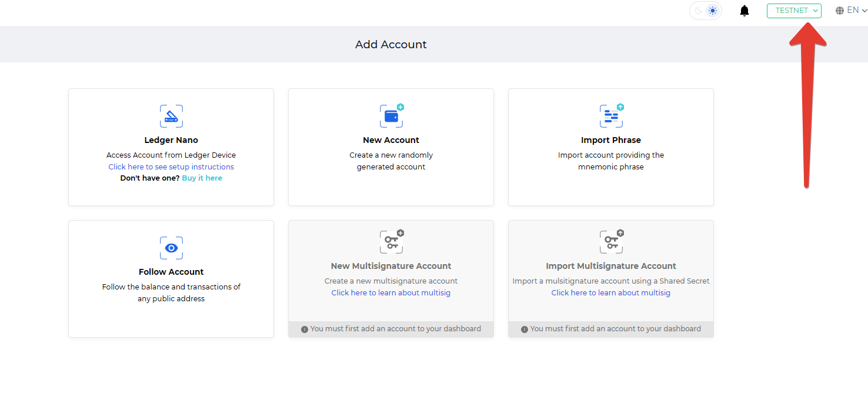Open the TESTNET network dropdown
This screenshot has height=406, width=868.
(x=794, y=11)
